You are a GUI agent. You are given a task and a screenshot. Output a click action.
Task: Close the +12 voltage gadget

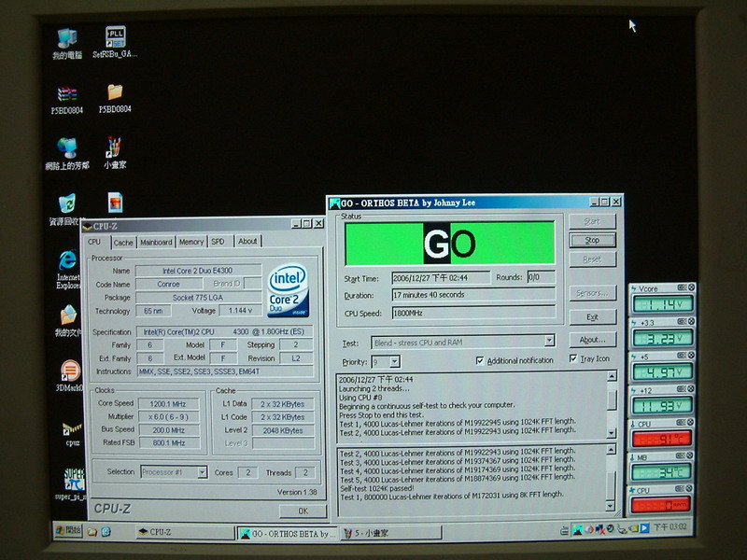coord(691,389)
